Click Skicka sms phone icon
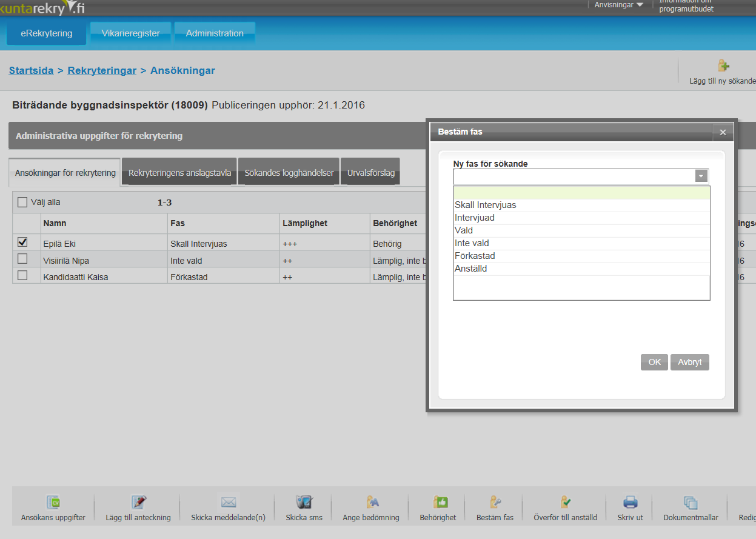Viewport: 756px width, 539px height. coord(304,502)
